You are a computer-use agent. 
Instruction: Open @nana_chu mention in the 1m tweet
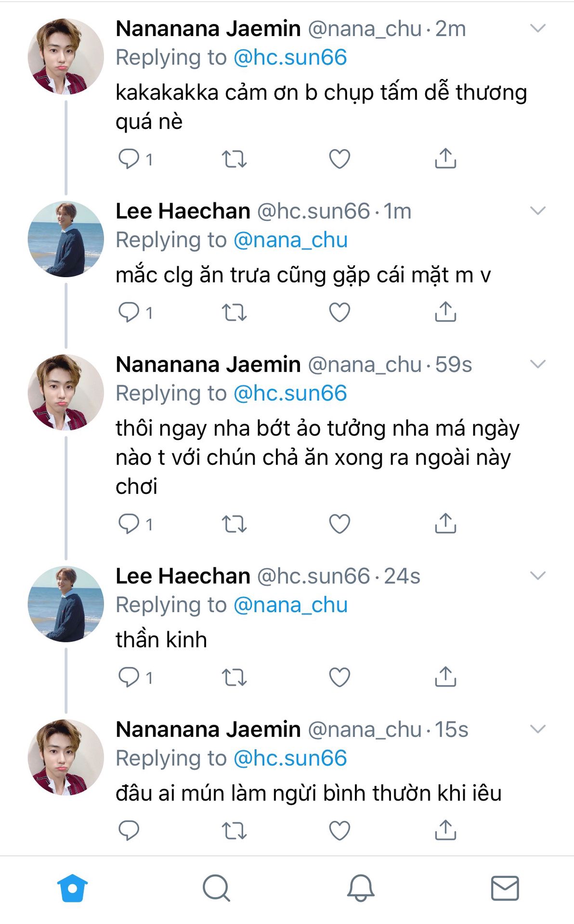(x=290, y=240)
